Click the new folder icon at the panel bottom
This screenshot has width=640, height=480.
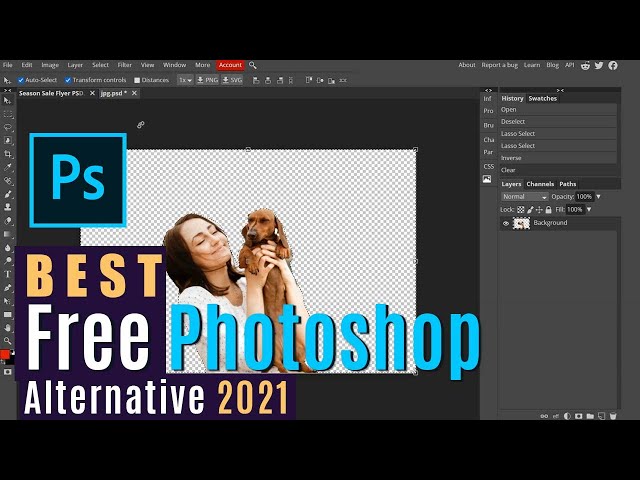pos(590,416)
